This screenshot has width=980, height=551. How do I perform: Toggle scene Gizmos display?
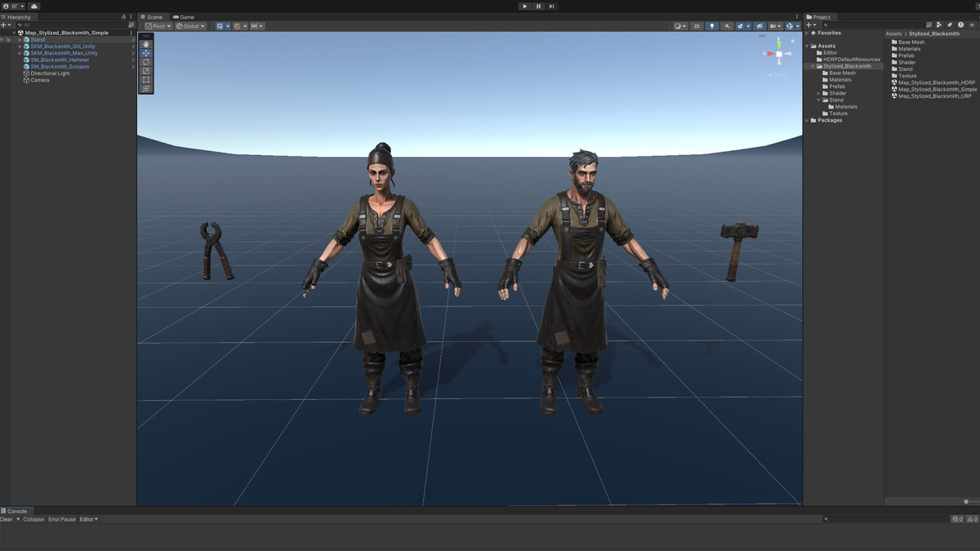pos(790,26)
